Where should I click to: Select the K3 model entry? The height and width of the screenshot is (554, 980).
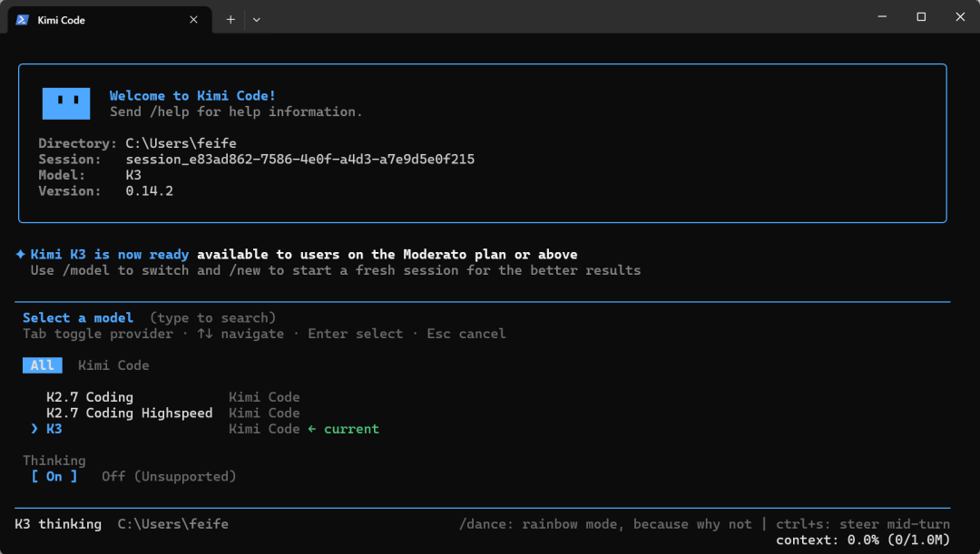pos(54,429)
